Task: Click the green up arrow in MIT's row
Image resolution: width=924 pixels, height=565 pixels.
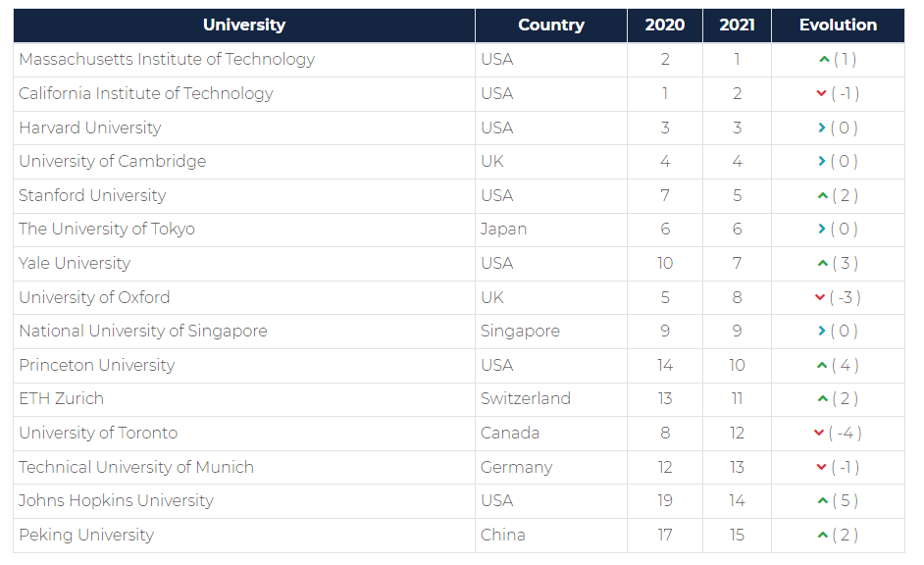Action: [x=824, y=60]
